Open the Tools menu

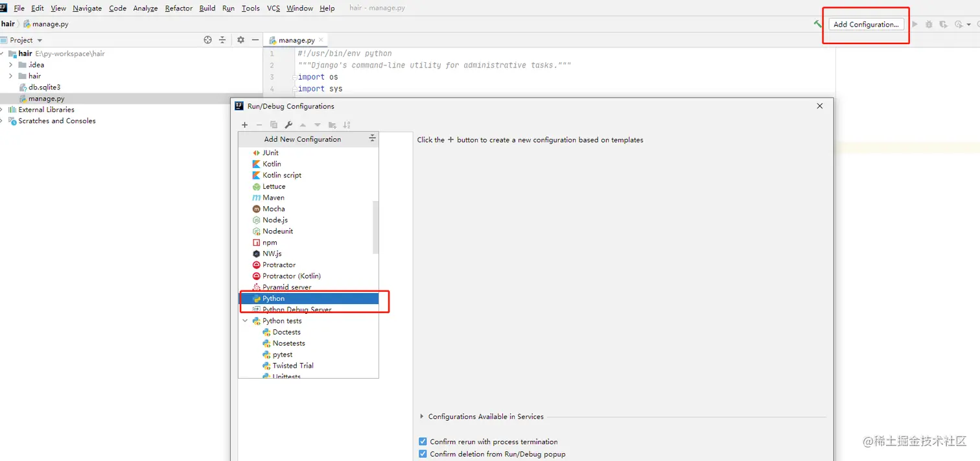(250, 8)
